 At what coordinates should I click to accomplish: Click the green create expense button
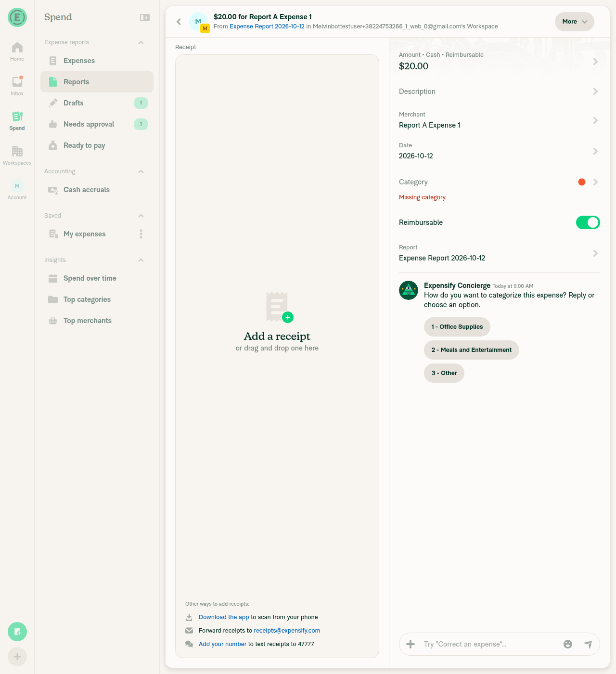17,632
